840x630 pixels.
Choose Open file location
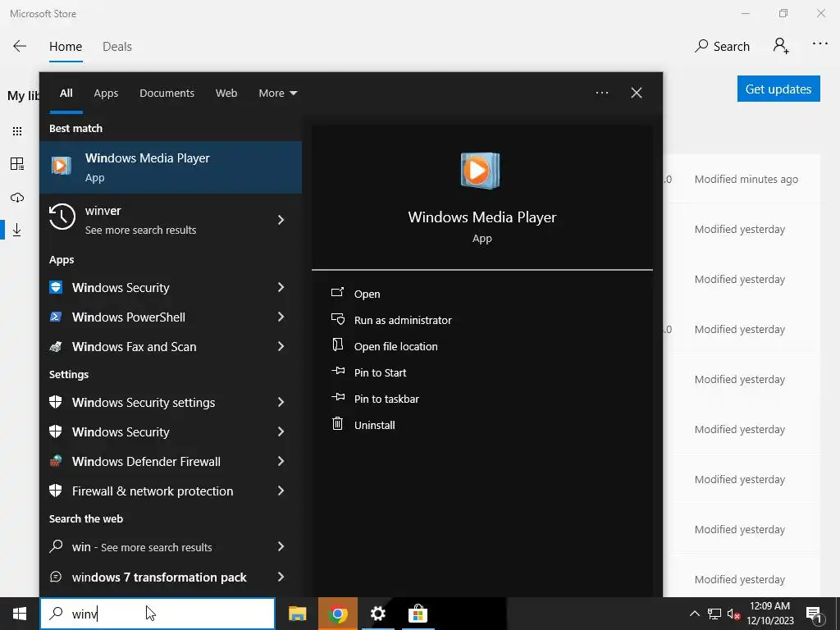(x=396, y=347)
